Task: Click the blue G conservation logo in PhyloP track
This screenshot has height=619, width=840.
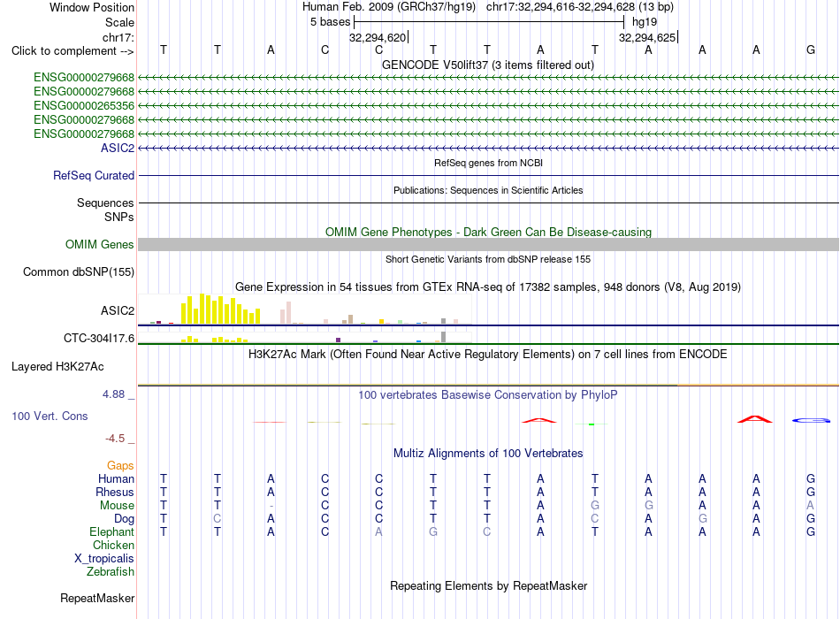Action: 811,421
